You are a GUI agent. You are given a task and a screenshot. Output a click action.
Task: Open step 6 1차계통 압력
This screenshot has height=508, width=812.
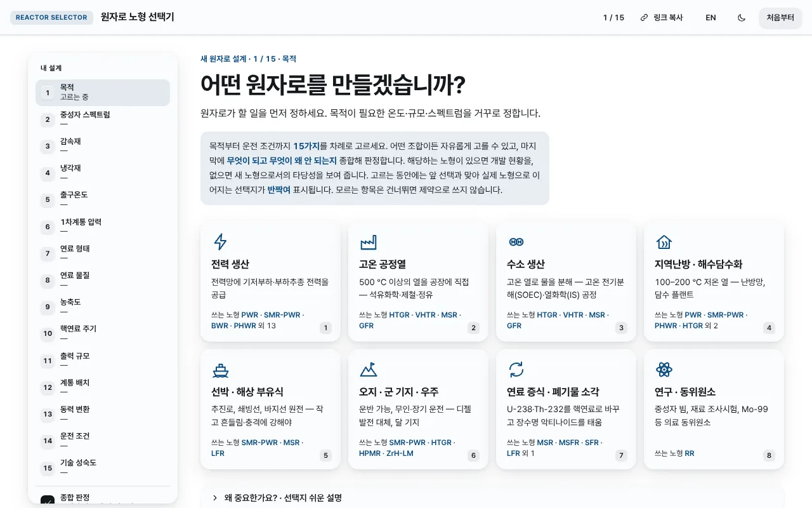click(103, 227)
